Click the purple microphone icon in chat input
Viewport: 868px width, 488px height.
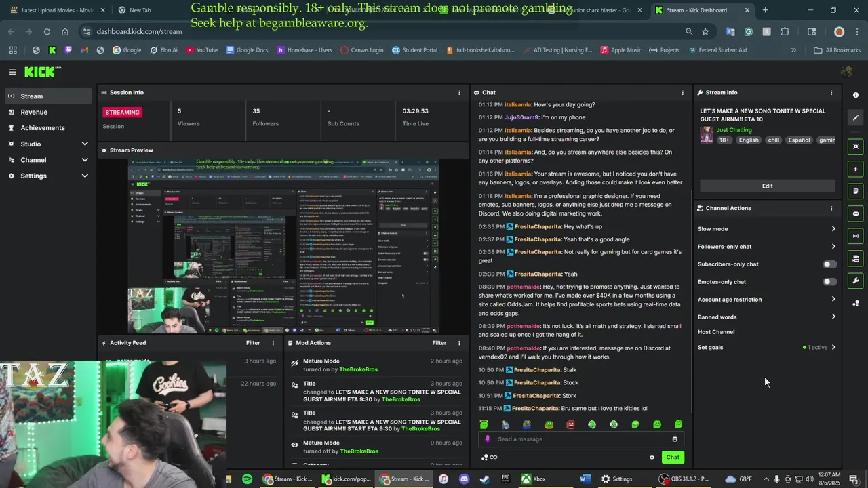click(x=487, y=439)
